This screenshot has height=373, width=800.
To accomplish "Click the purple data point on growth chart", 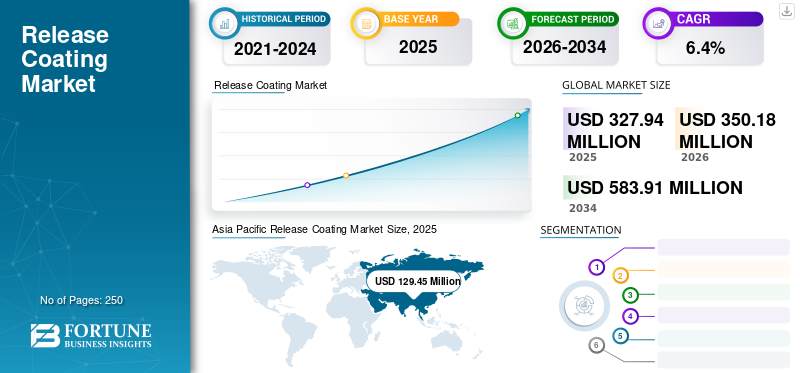I will [307, 185].
